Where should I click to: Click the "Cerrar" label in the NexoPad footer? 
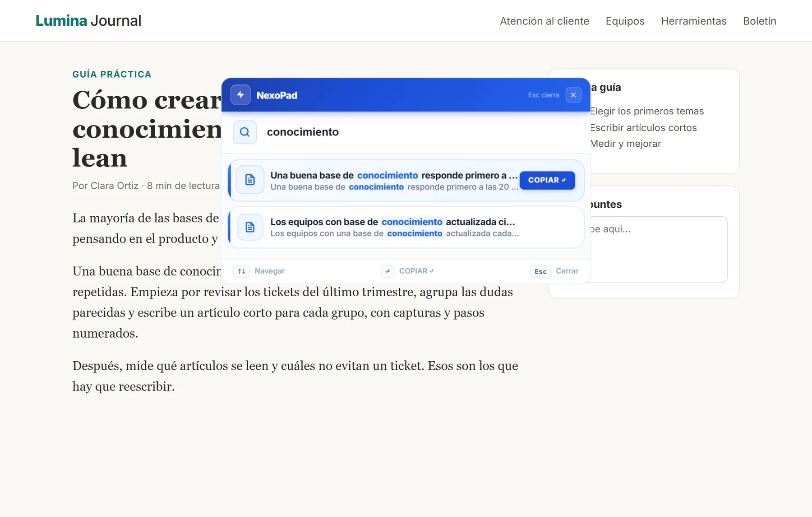click(567, 271)
